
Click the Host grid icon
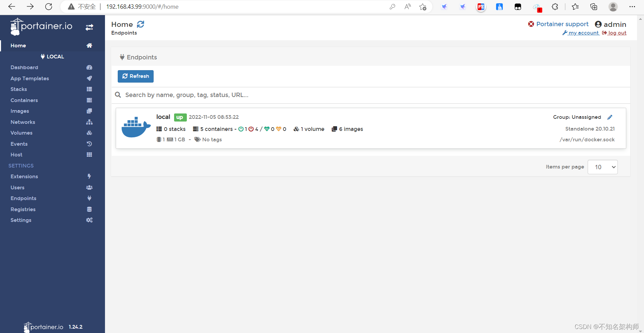(x=89, y=155)
